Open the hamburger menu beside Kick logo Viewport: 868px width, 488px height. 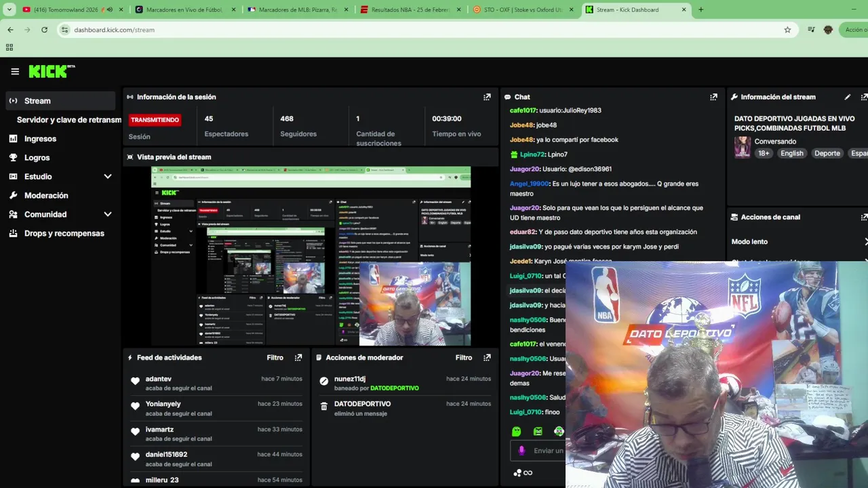pos(15,71)
